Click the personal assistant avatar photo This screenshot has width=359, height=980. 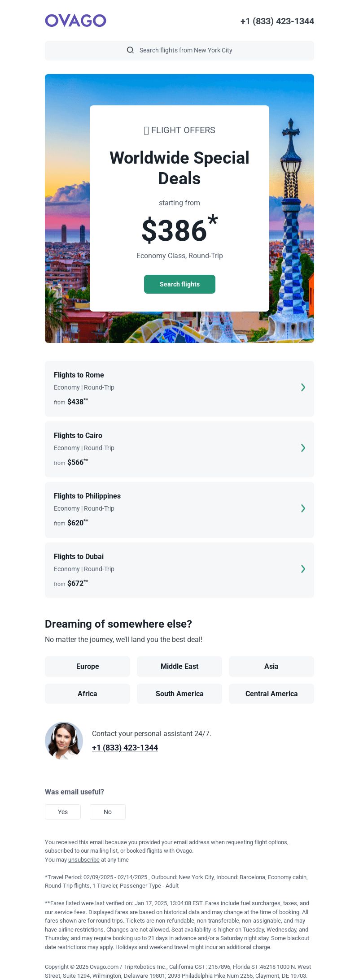click(64, 741)
